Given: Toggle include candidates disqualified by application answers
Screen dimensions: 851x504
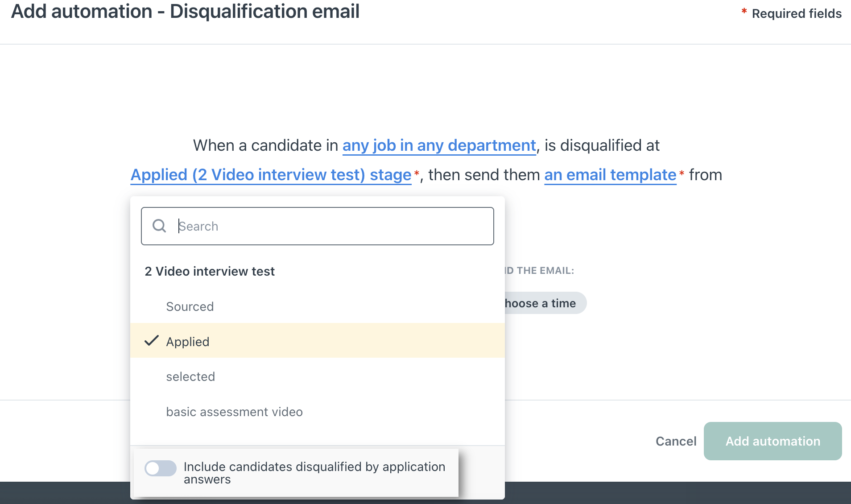Looking at the screenshot, I should pos(161,468).
